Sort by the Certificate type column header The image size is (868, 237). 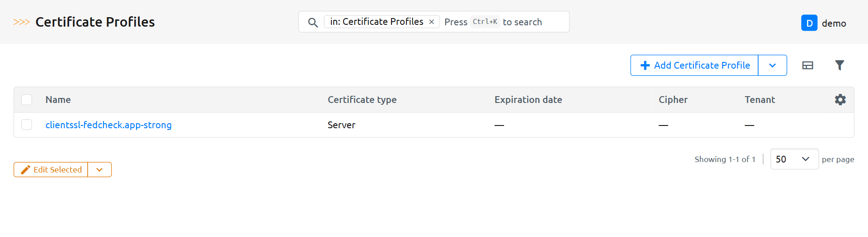point(362,100)
